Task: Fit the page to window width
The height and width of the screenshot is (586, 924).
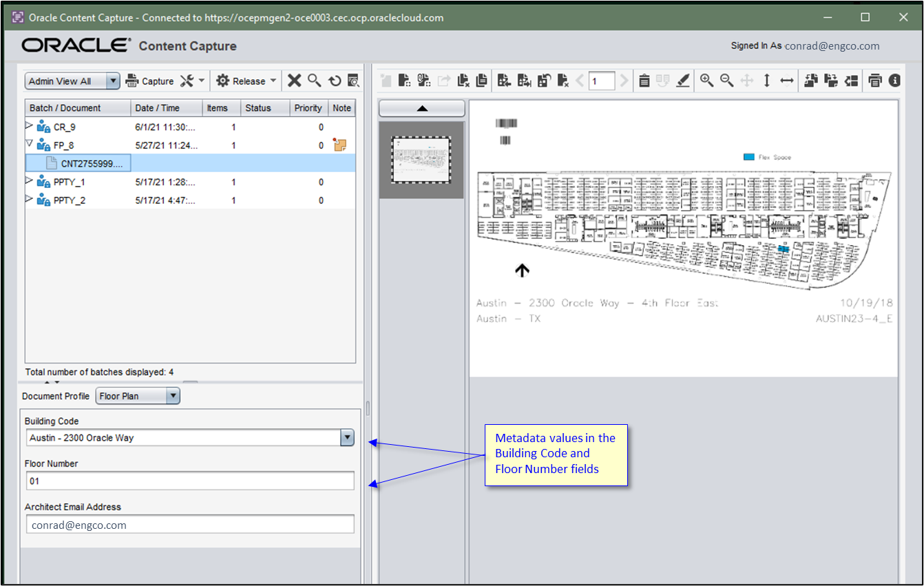Action: pos(786,81)
